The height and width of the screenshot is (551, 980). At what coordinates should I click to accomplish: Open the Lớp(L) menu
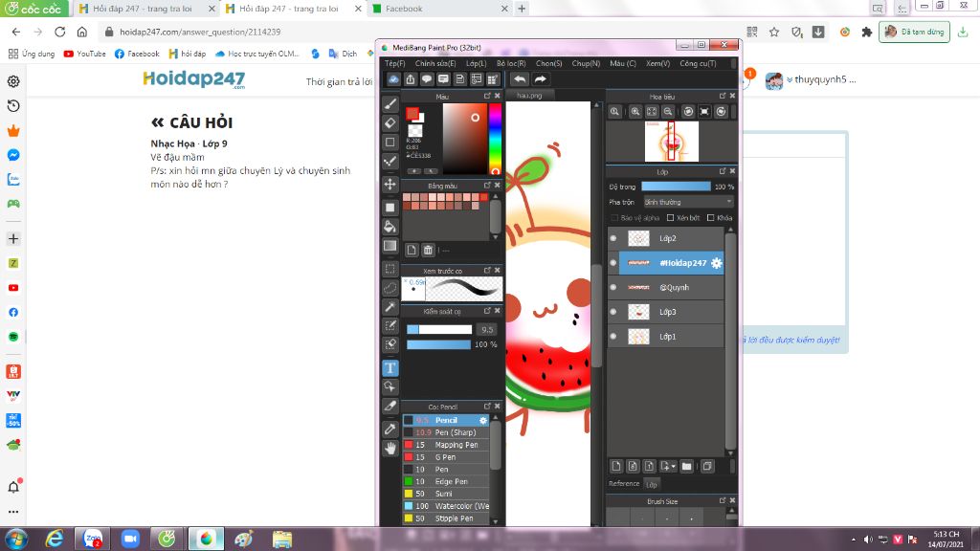pyautogui.click(x=476, y=63)
